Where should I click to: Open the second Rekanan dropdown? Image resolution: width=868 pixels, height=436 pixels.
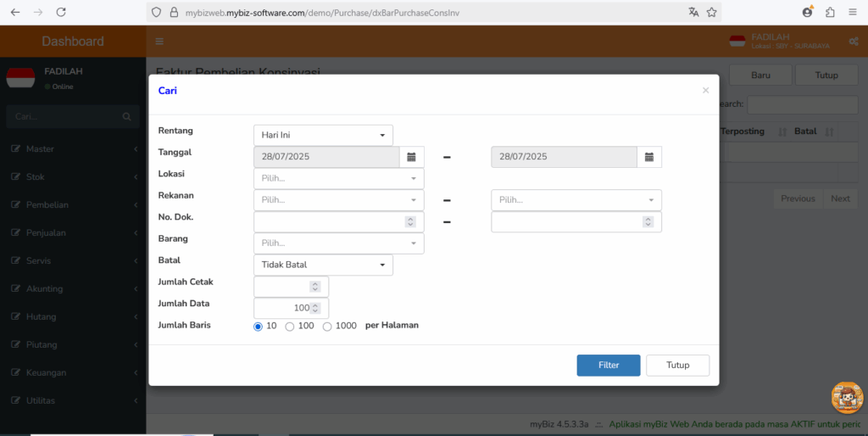[576, 200]
